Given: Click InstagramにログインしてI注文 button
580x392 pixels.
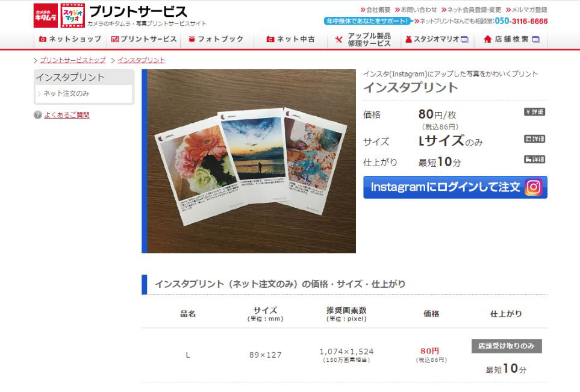Looking at the screenshot, I should pyautogui.click(x=455, y=187).
